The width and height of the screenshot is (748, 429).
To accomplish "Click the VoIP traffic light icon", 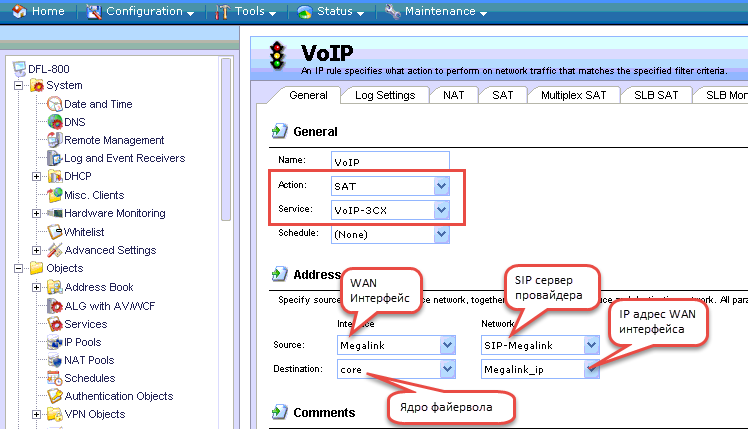I will click(277, 56).
